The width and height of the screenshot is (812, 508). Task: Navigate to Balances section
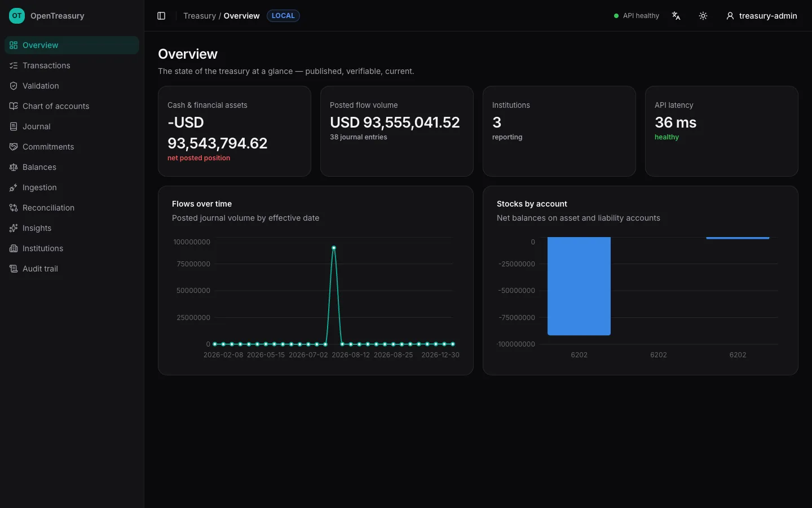[72, 167]
